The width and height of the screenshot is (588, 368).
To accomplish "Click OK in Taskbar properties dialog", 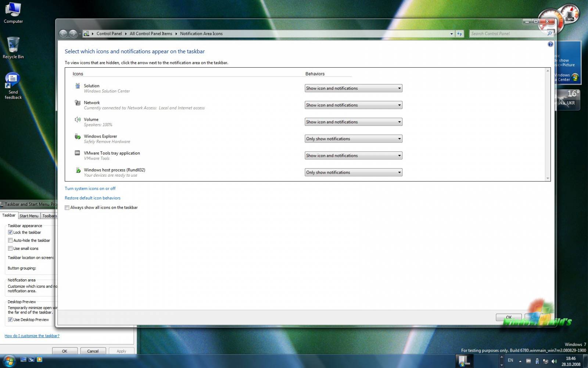I will click(x=65, y=351).
